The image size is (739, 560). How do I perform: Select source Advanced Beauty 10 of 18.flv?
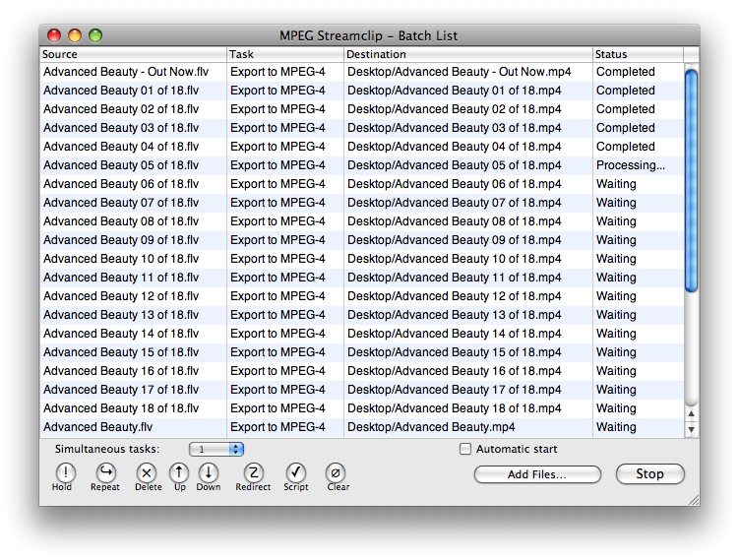pyautogui.click(x=121, y=259)
